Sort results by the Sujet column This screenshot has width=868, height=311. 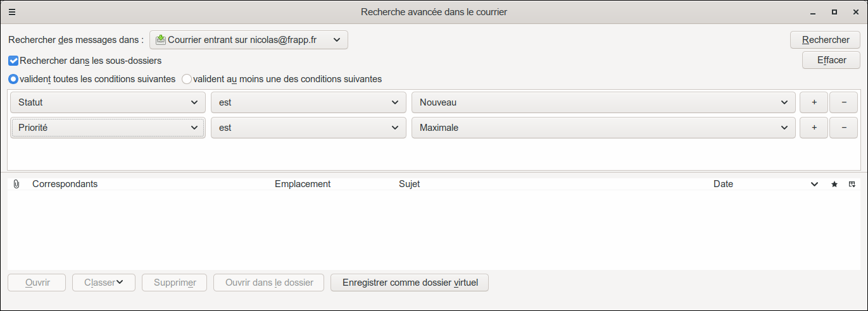pos(409,184)
